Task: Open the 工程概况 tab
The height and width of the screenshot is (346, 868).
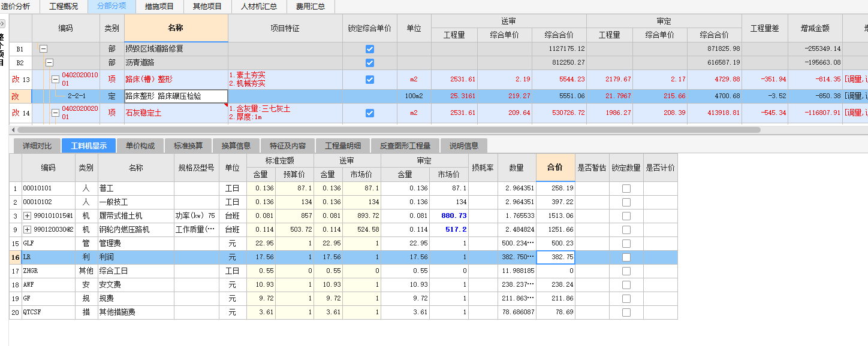Action: [x=63, y=7]
